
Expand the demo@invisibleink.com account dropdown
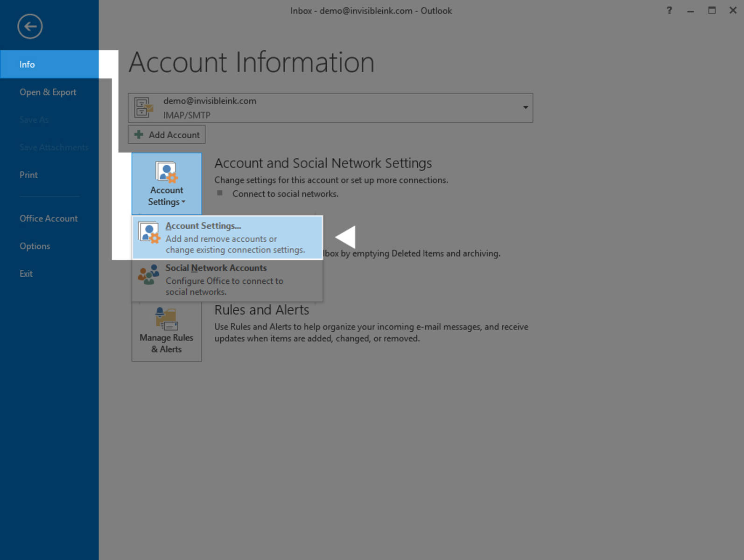click(x=526, y=108)
